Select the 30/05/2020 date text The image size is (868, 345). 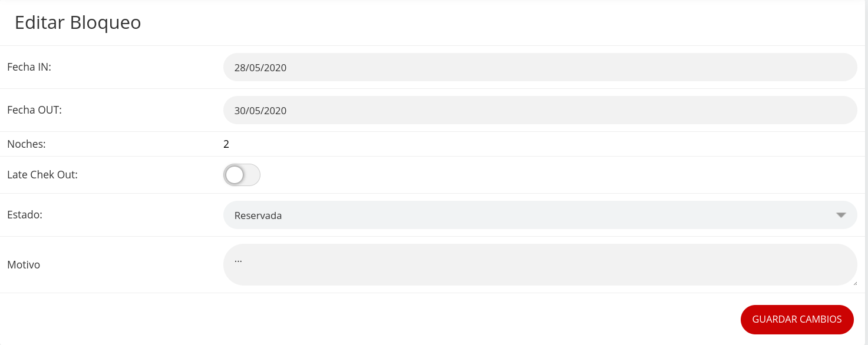[260, 111]
